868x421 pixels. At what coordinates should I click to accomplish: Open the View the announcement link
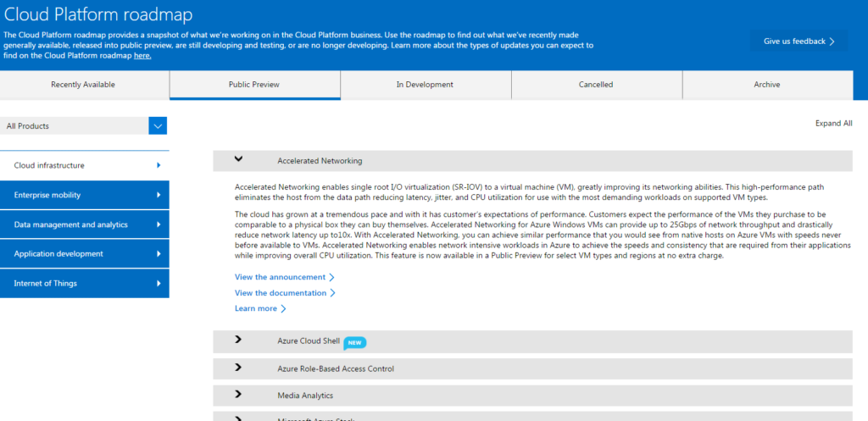coord(280,277)
